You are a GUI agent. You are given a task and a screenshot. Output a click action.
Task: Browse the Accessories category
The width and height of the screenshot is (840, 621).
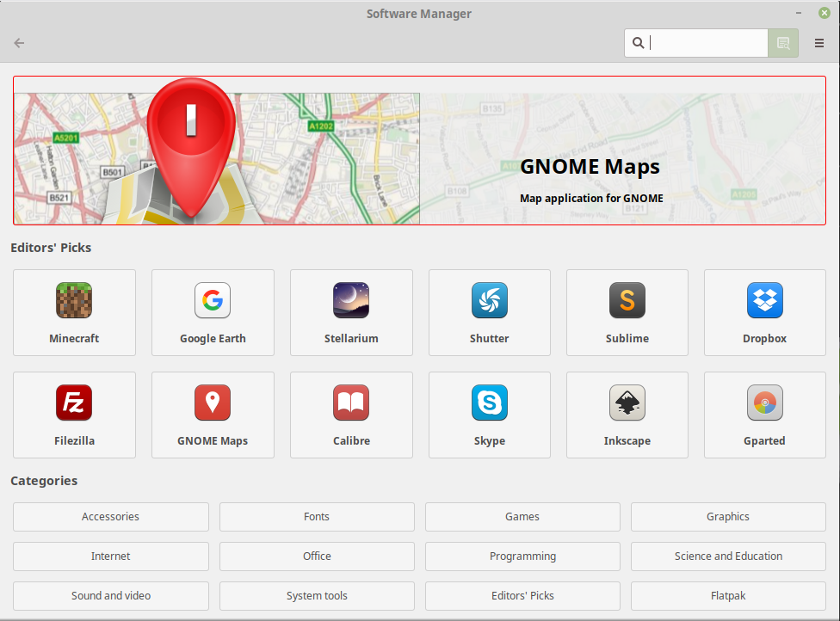(x=110, y=517)
